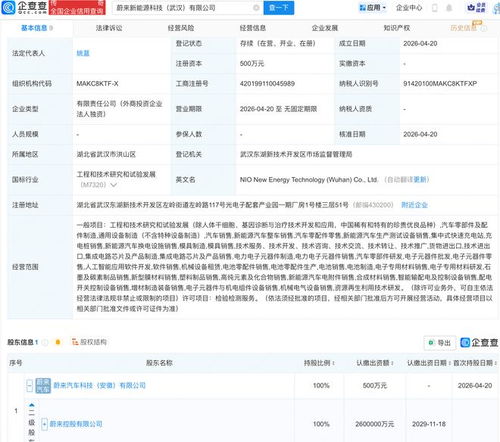Open notifications via the bell icon
The image size is (500, 442).
coord(449,8)
